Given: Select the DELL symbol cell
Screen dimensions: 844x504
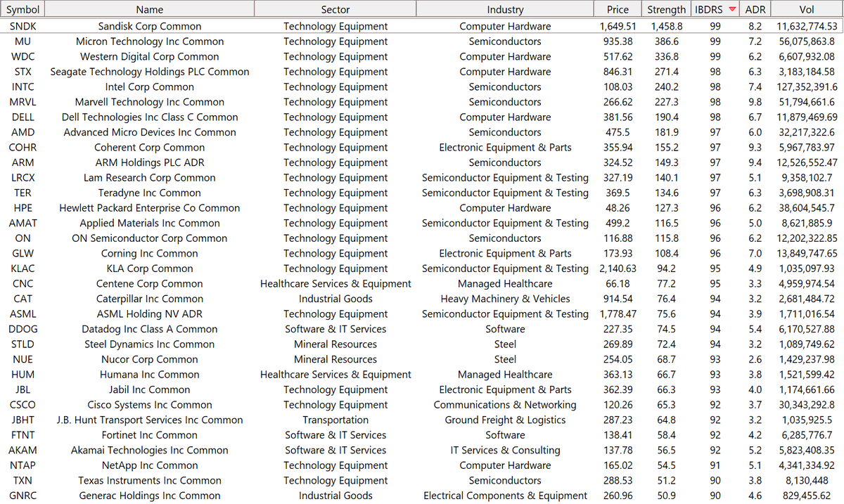Looking at the screenshot, I should coord(23,117).
